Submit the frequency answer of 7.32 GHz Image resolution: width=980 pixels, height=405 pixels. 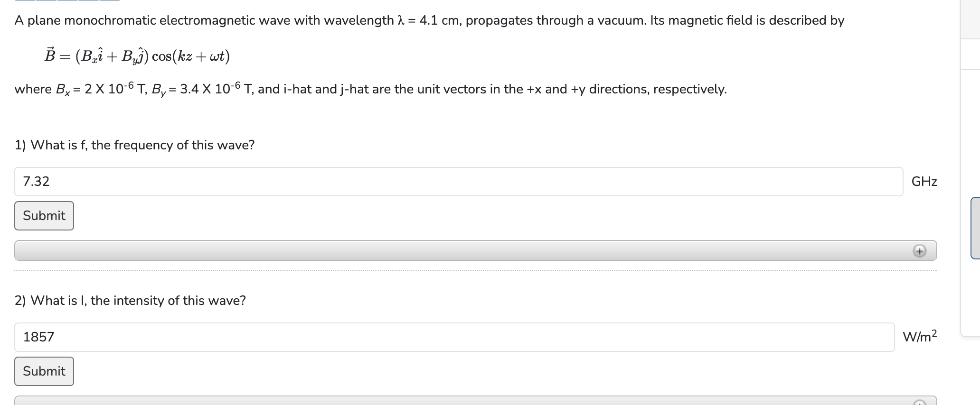coord(44,215)
